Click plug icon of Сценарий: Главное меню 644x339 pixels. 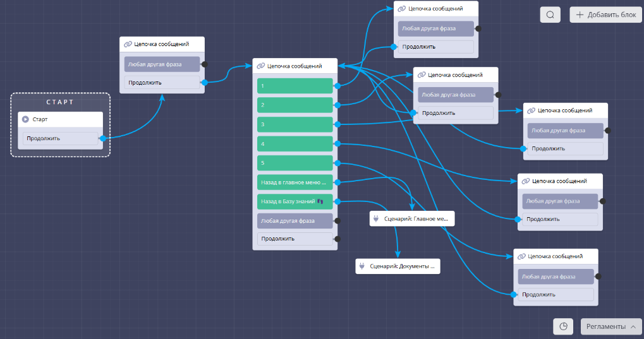[376, 219]
